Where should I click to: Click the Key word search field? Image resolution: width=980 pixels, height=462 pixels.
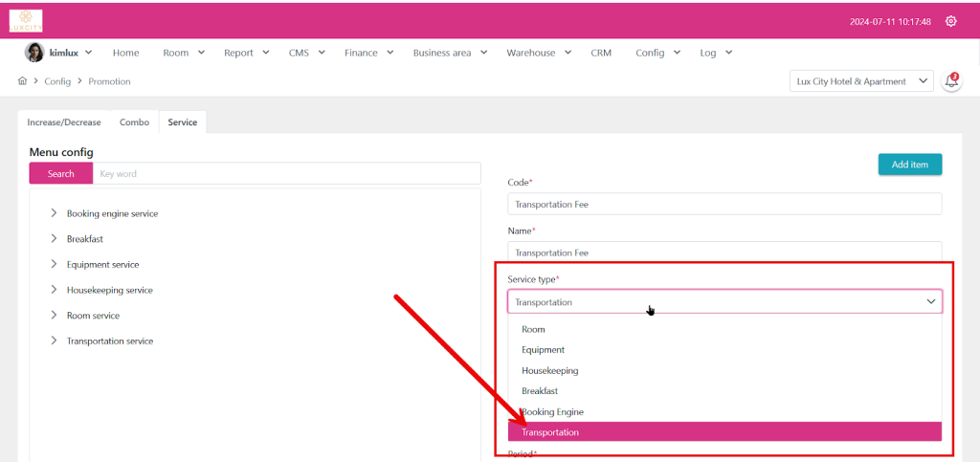pyautogui.click(x=287, y=173)
